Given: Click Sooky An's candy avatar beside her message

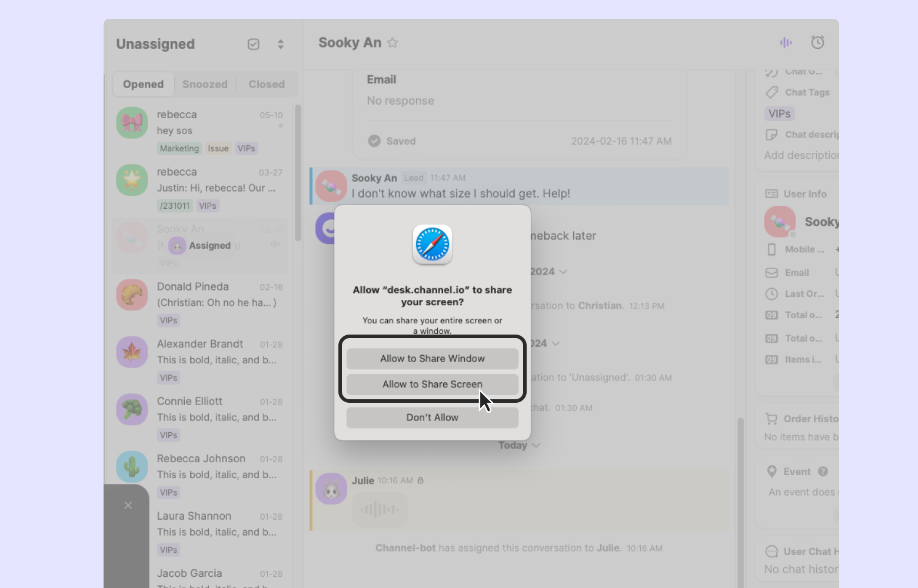Looking at the screenshot, I should 331,186.
